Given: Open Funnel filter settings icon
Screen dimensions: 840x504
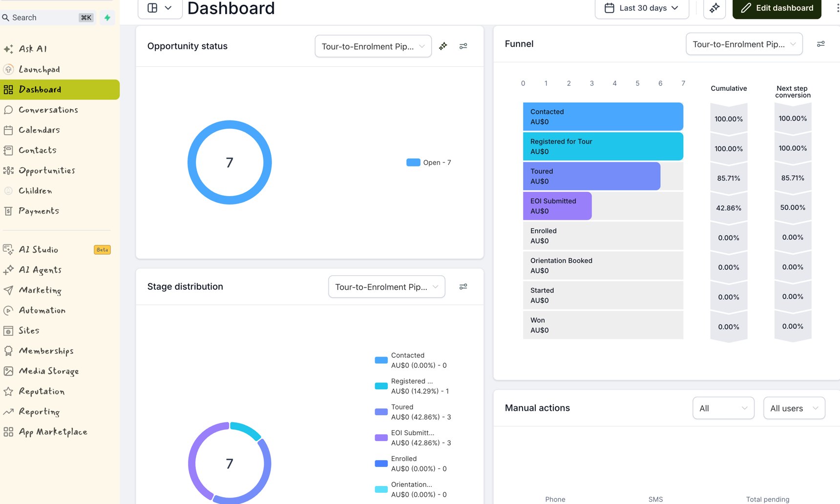Looking at the screenshot, I should click(x=821, y=44).
